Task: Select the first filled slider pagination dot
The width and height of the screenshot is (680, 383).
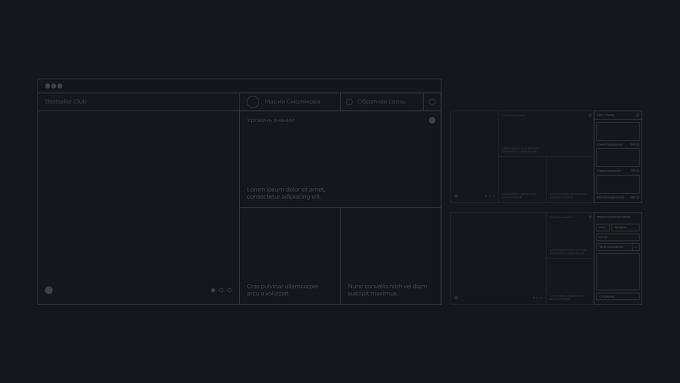Action: 213,290
